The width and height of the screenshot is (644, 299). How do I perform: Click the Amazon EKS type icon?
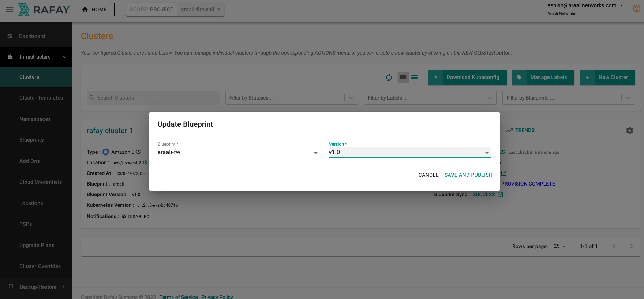point(106,152)
